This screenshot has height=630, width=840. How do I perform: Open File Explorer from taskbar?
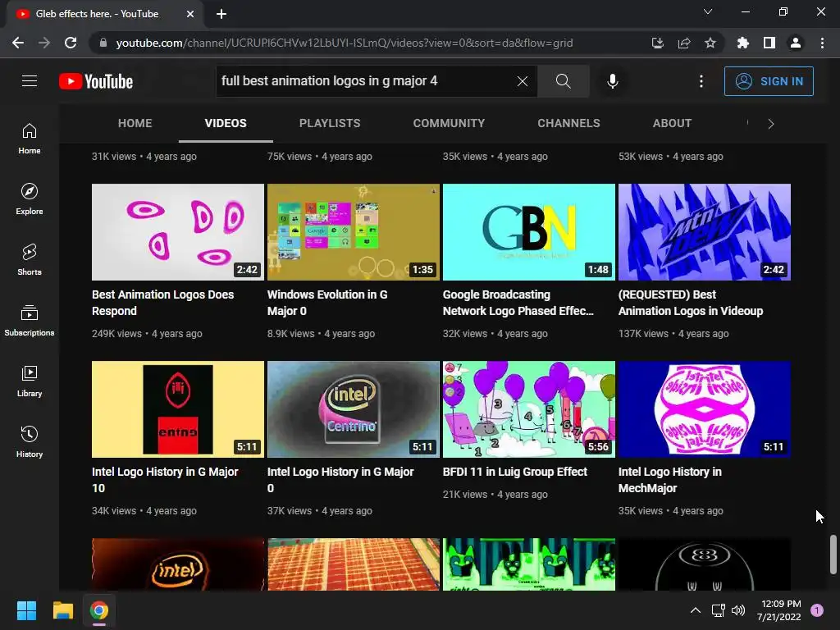(62, 610)
